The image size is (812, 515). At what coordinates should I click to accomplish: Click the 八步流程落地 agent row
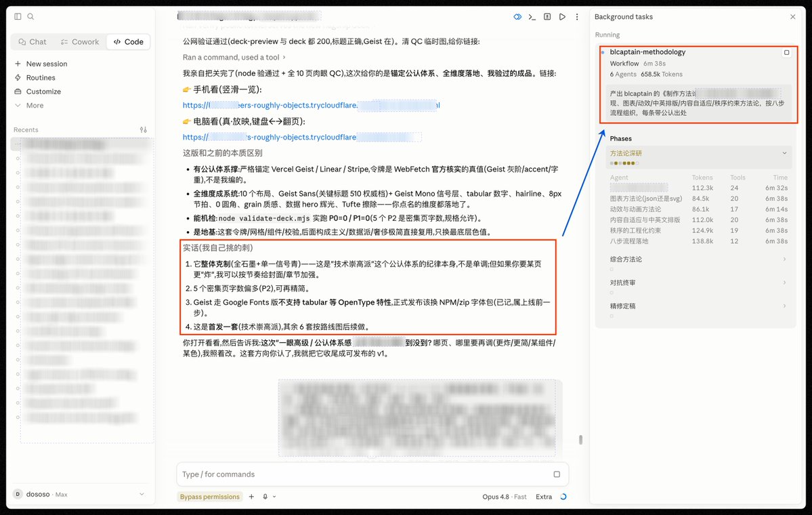click(x=699, y=241)
